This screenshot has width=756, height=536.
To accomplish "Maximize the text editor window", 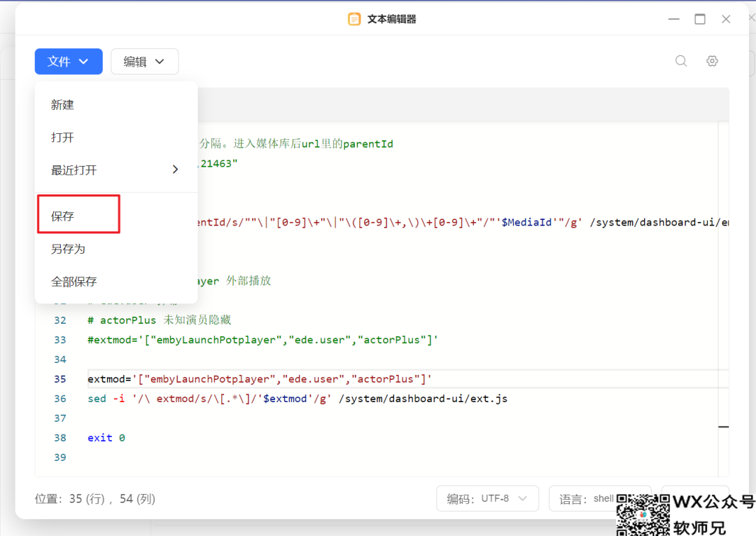I will (699, 20).
